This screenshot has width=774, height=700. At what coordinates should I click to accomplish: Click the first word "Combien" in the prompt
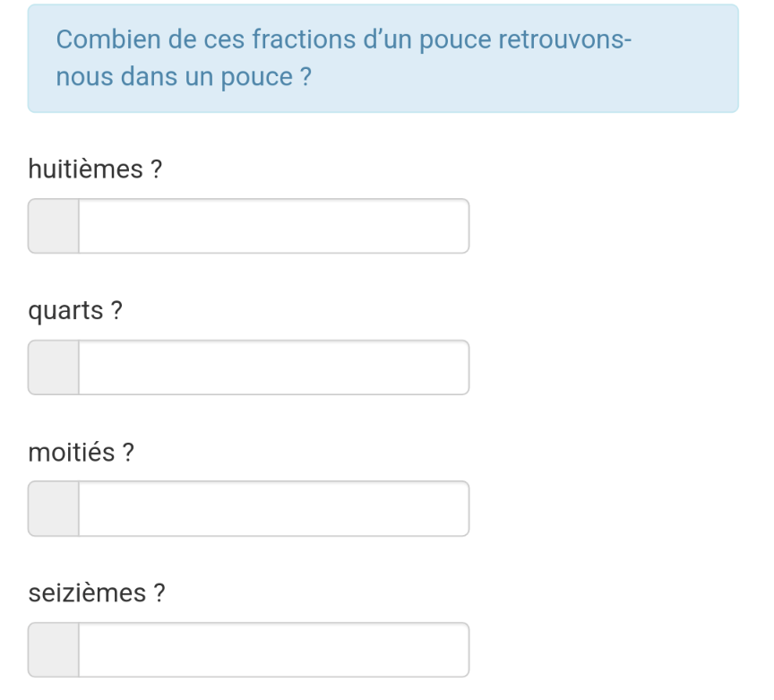pyautogui.click(x=101, y=40)
